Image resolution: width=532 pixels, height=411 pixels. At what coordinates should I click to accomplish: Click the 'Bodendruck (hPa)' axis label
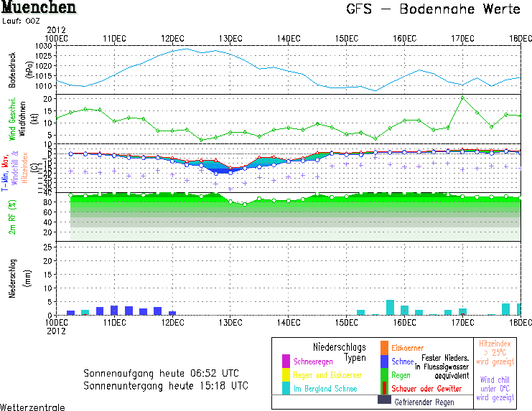point(20,70)
